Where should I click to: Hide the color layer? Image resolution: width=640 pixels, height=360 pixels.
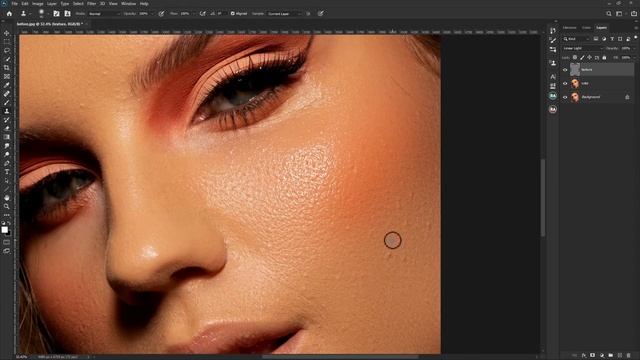(x=565, y=83)
